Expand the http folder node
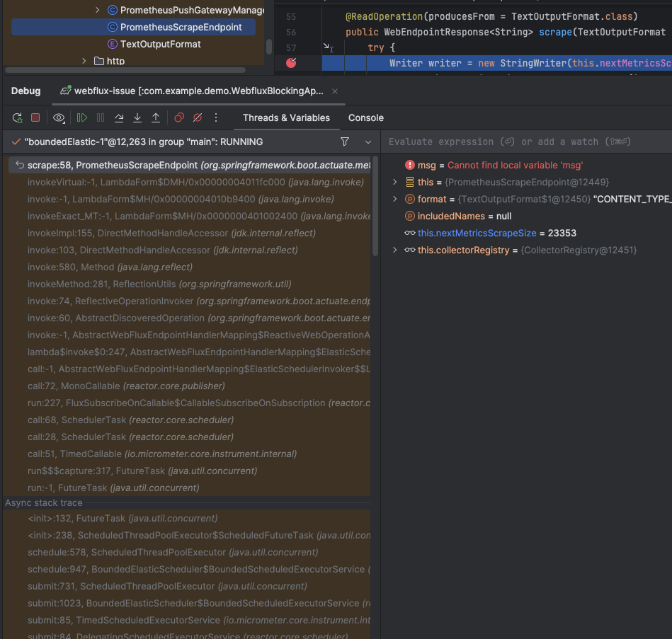Image resolution: width=672 pixels, height=639 pixels. (x=84, y=61)
